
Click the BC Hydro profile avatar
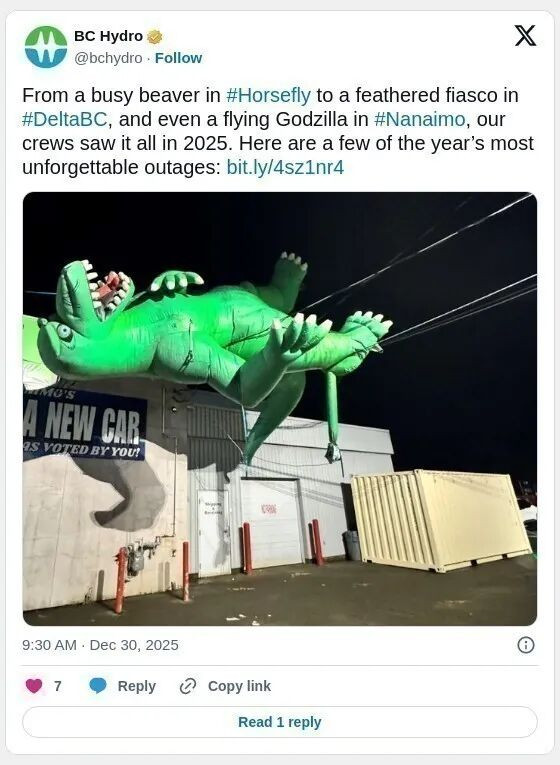point(46,47)
